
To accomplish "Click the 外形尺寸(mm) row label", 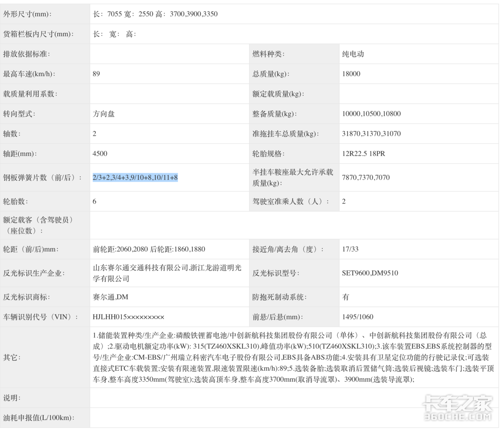I will pos(28,14).
